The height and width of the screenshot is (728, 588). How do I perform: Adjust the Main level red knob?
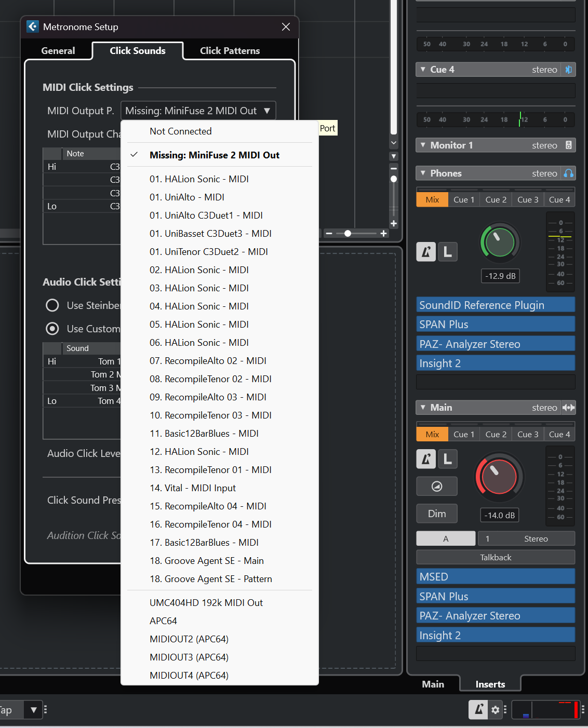coord(499,477)
